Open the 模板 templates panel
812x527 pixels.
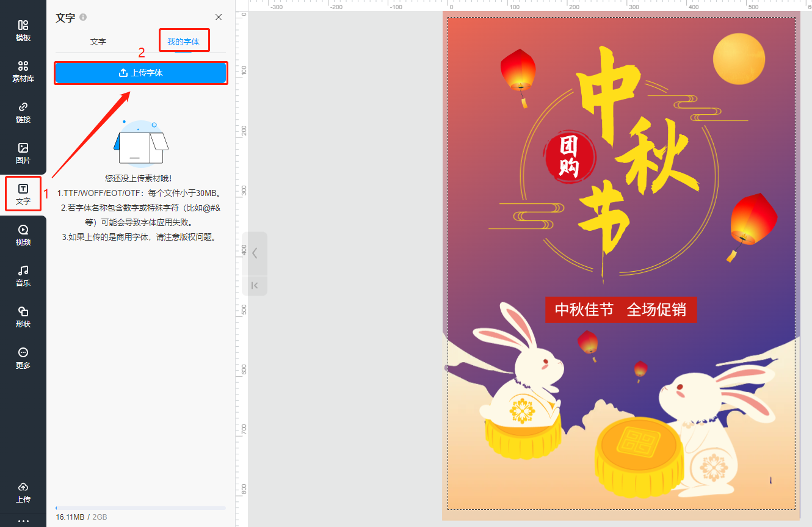click(x=23, y=30)
